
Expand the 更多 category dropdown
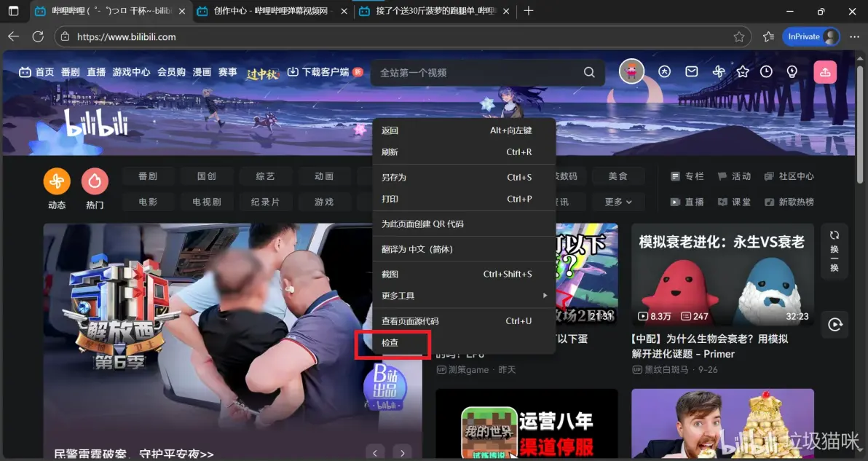click(x=618, y=202)
